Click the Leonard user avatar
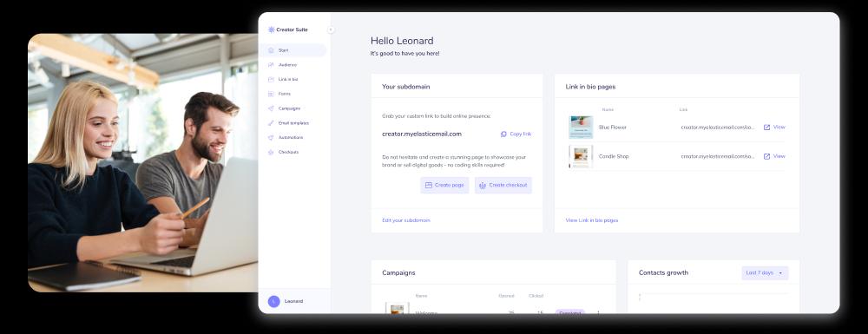The image size is (868, 334). tap(273, 301)
